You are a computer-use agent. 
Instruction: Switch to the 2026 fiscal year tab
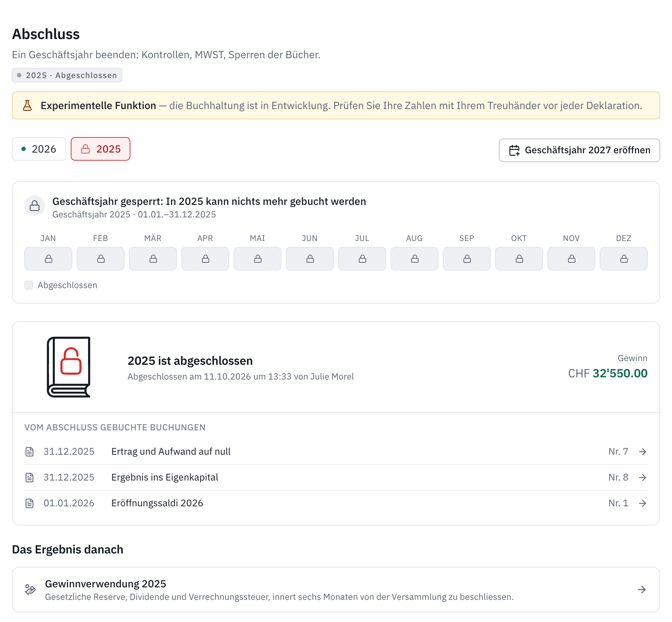tap(39, 149)
